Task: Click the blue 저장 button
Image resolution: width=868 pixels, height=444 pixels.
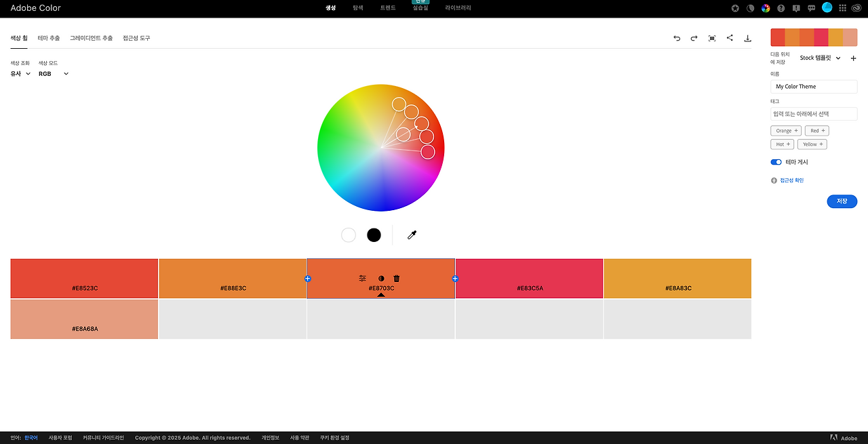Action: 842,201
